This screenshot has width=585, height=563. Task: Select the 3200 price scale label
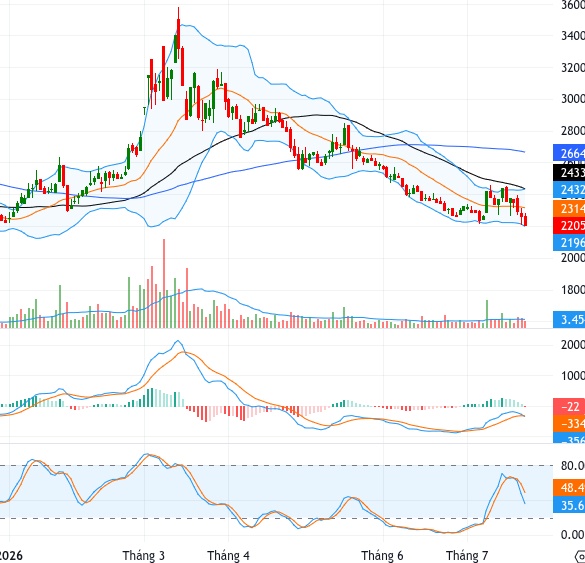573,68
